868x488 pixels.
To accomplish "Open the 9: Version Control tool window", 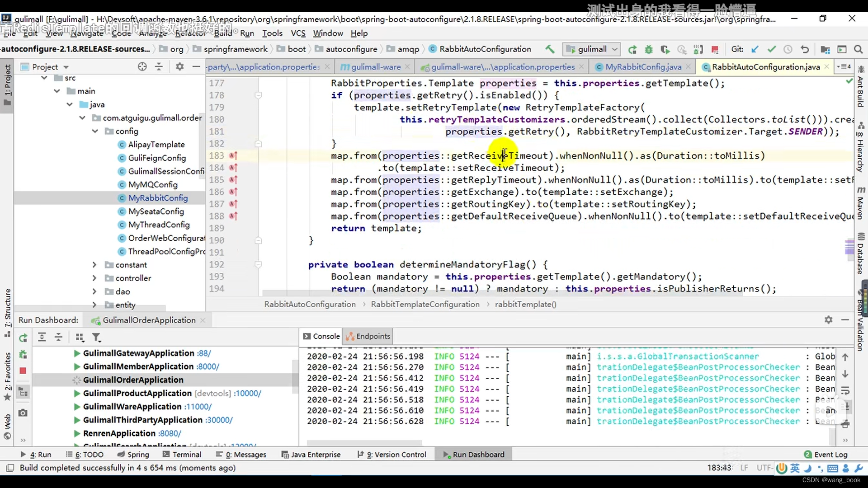I will point(392,455).
